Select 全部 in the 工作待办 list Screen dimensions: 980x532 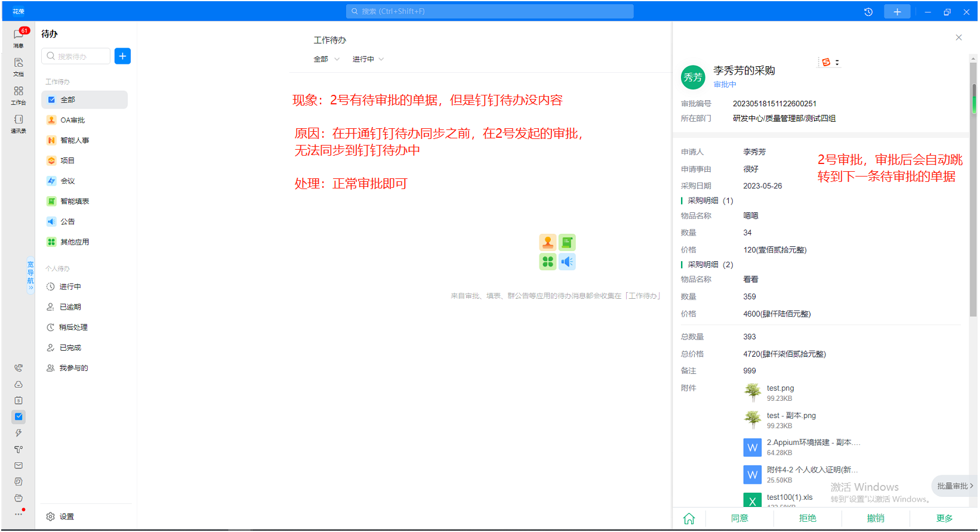[x=85, y=100]
